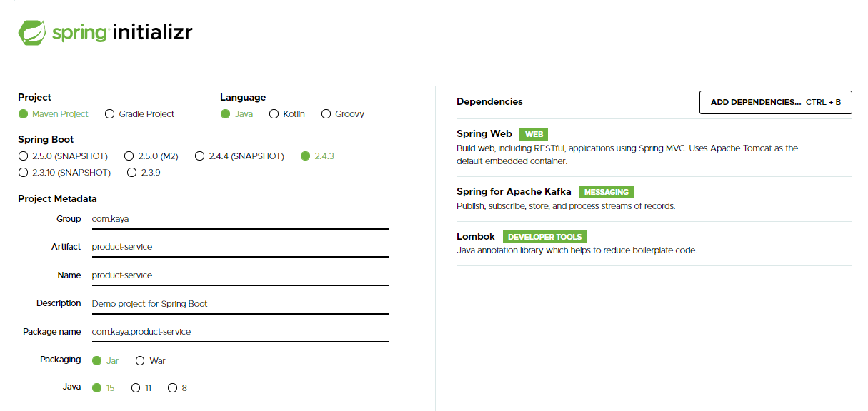Click the Spring Web description about Apache Tomcat
The width and height of the screenshot is (868, 411).
click(x=627, y=155)
